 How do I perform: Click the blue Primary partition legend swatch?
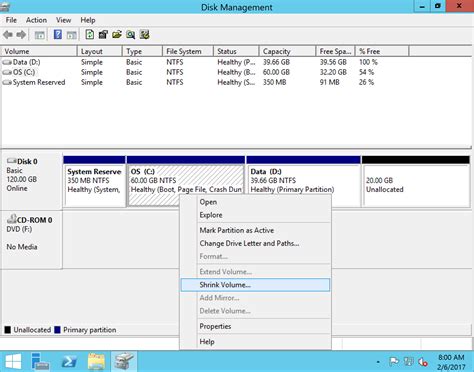pos(57,330)
